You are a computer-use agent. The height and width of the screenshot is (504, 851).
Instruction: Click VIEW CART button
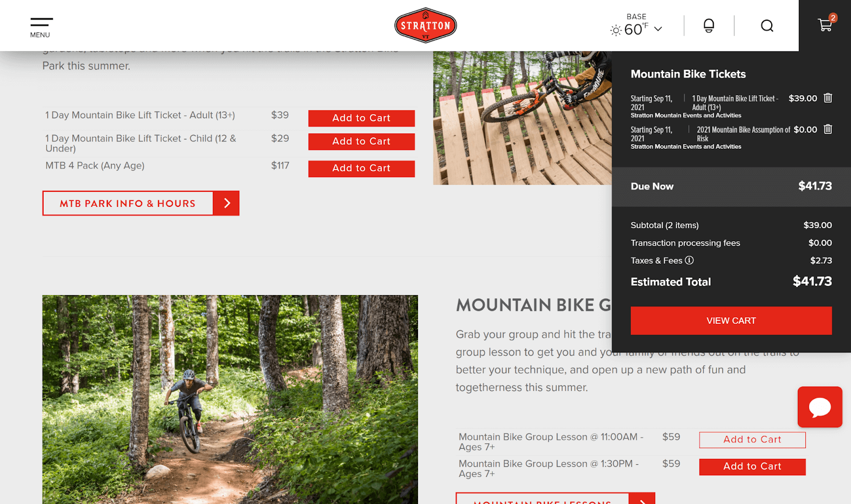(731, 321)
